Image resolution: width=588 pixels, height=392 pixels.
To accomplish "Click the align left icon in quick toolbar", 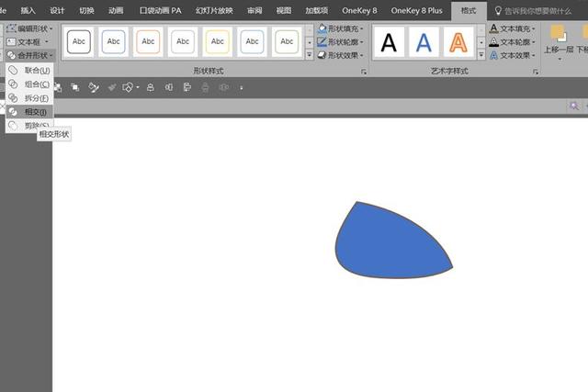I will [x=187, y=88].
